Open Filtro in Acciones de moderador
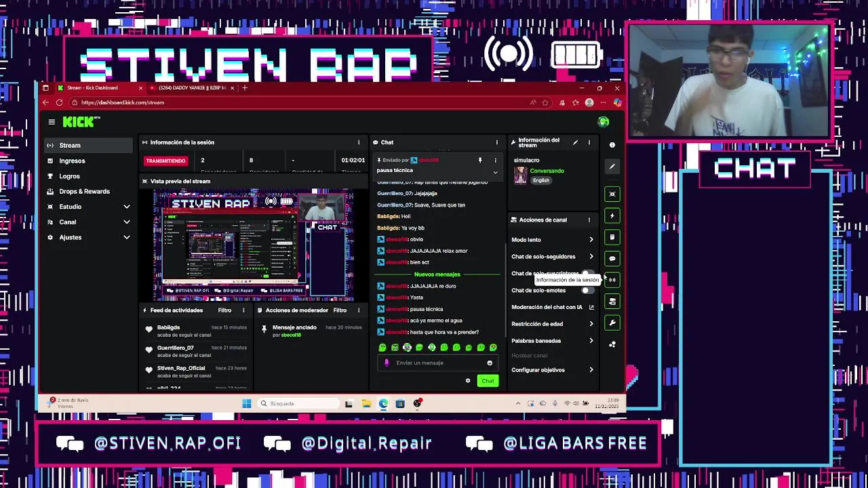 (x=340, y=310)
